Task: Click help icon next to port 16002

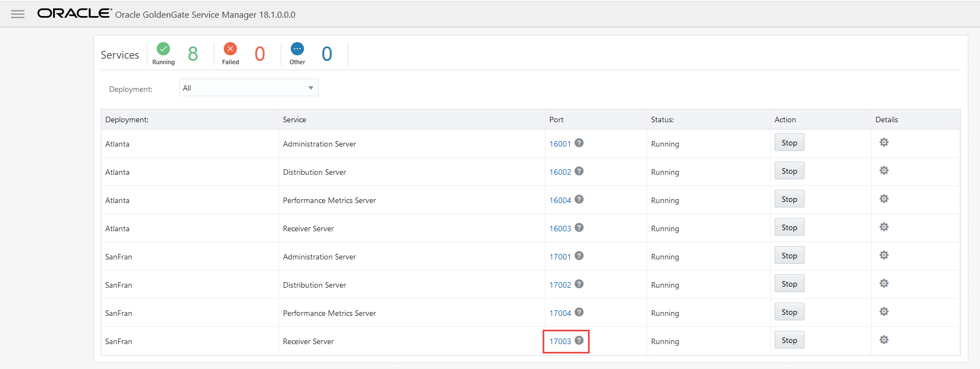Action: tap(579, 171)
